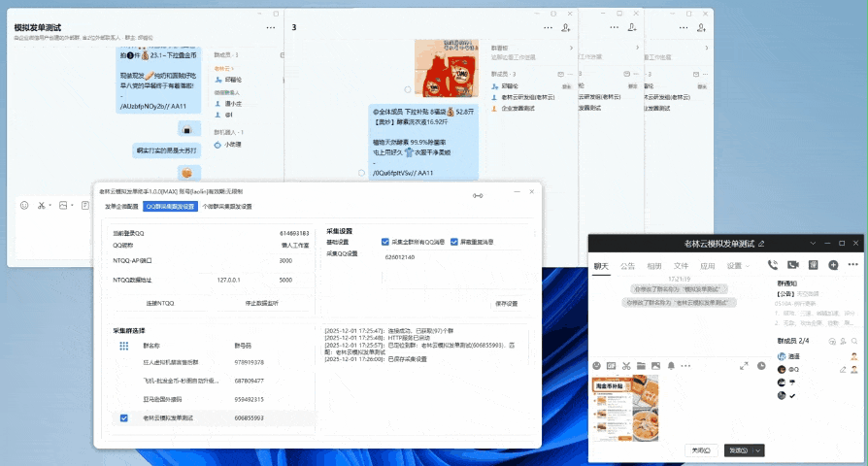
Task: Click the scissors screenshot icon in QQ input toolbar
Action: 626,366
